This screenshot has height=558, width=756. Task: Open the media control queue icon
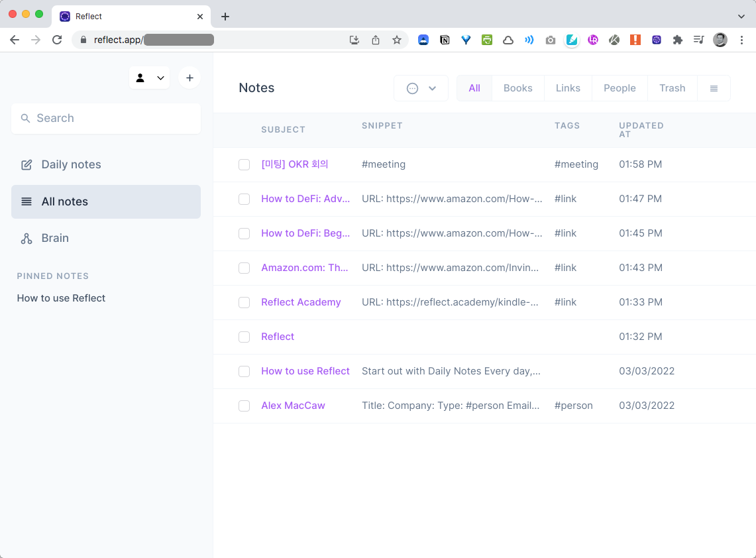pos(699,40)
